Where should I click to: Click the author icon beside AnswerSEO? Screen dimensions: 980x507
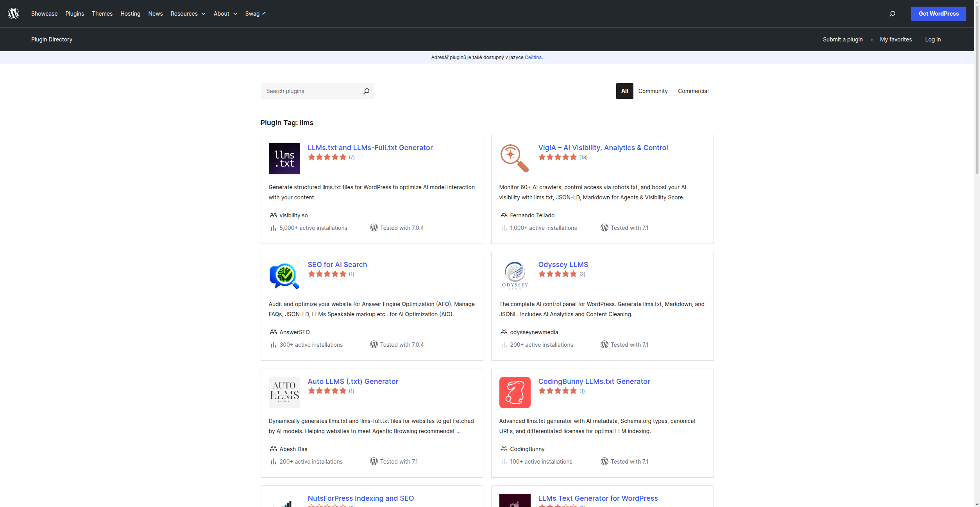coord(273,332)
